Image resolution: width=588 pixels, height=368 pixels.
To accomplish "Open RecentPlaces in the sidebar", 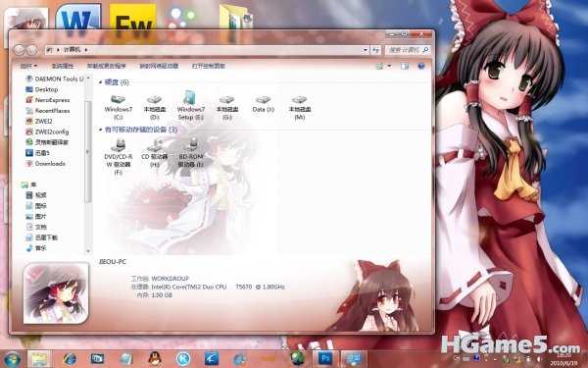I will tap(48, 110).
